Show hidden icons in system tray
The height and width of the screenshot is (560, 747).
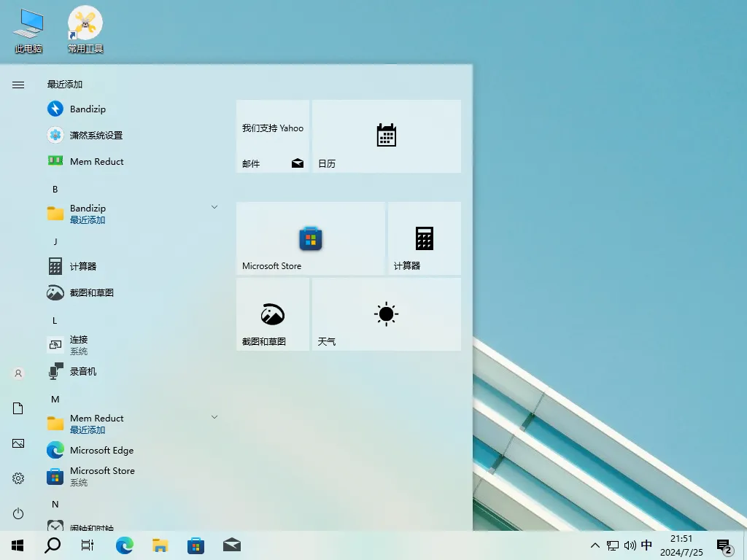595,545
